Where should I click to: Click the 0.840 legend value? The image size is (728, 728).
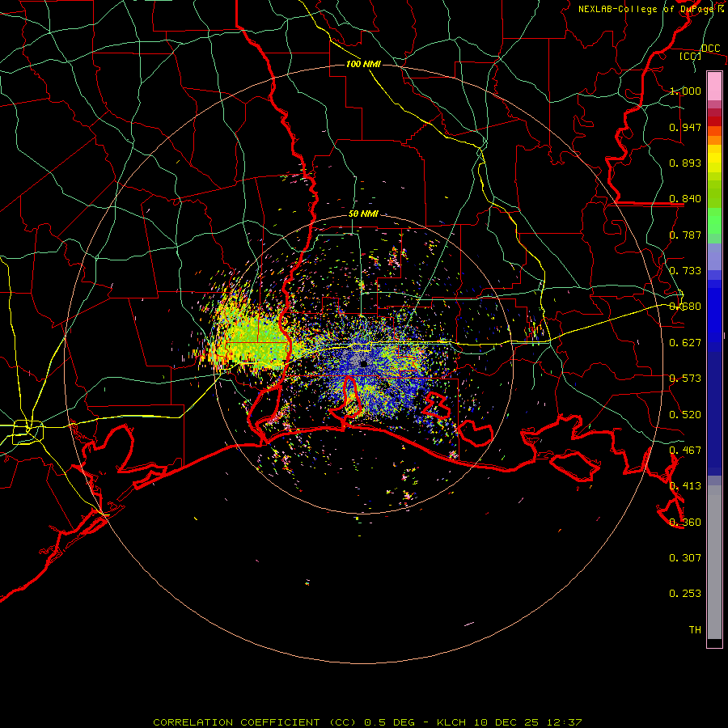coord(685,199)
